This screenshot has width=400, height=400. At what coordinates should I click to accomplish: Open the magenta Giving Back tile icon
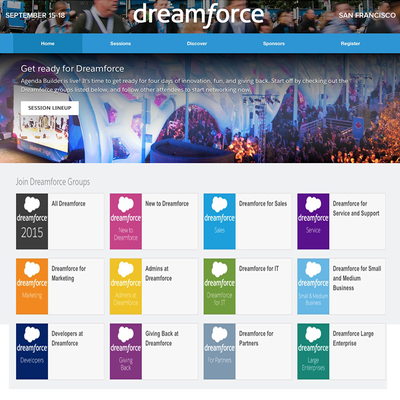pyautogui.click(x=126, y=351)
